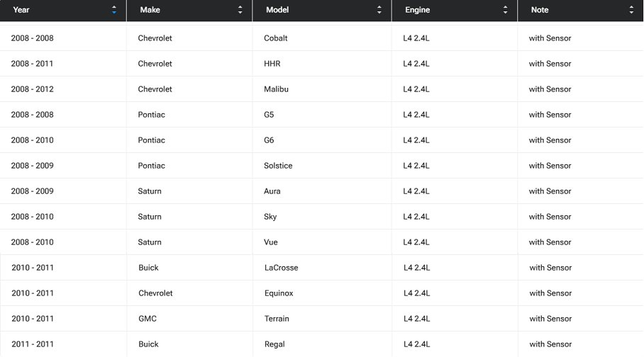This screenshot has height=357, width=644.
Task: Toggle sorting on the Model column arrows
Action: 379,10
